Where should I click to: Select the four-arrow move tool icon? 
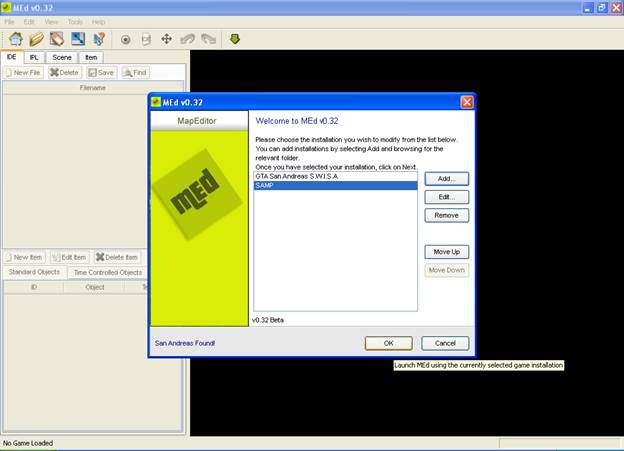tap(166, 39)
